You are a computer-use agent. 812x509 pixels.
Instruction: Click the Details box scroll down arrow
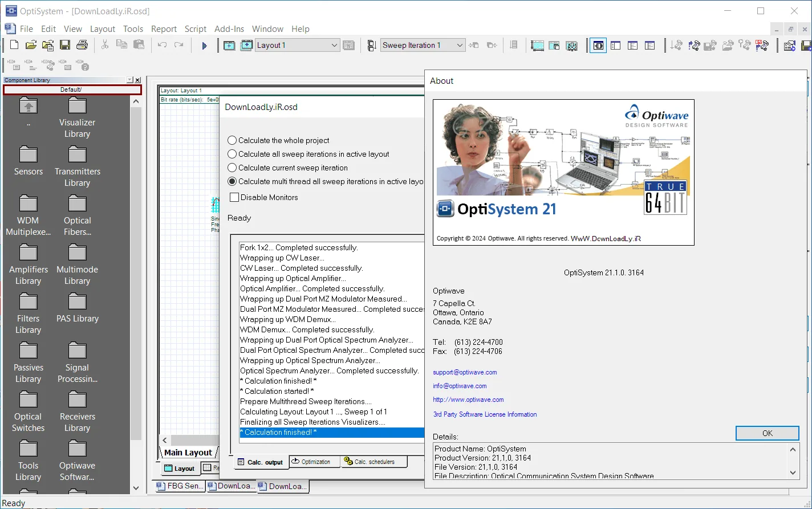click(x=793, y=473)
